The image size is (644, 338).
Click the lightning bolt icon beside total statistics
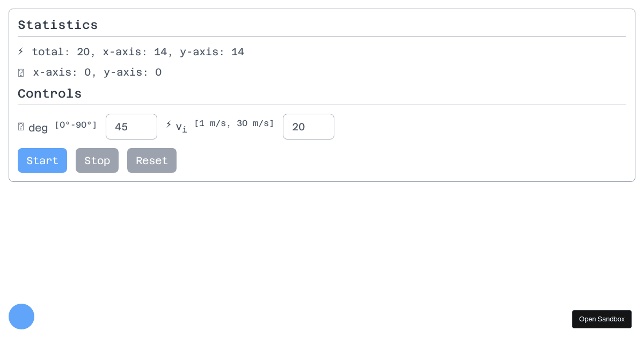[x=20, y=51]
